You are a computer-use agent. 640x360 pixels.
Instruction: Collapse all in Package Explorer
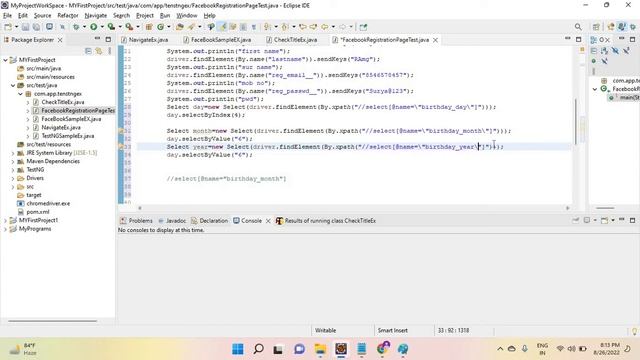(x=88, y=51)
